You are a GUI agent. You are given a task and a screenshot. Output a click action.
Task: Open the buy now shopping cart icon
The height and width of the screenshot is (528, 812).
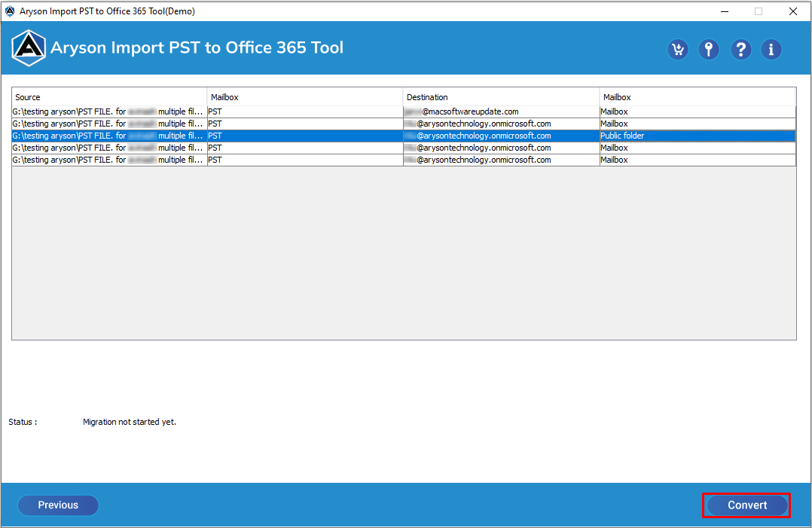[678, 50]
